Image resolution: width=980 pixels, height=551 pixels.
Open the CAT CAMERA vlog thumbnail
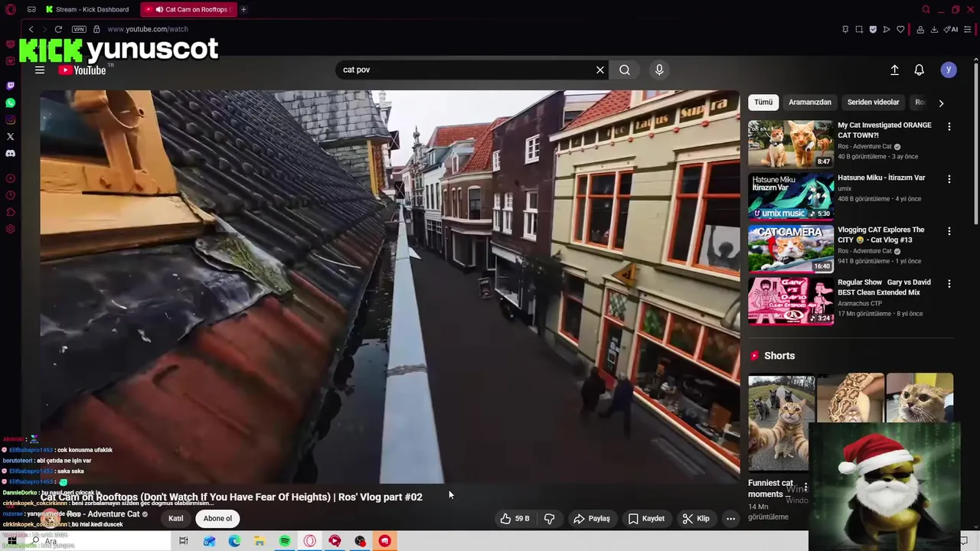coord(791,248)
